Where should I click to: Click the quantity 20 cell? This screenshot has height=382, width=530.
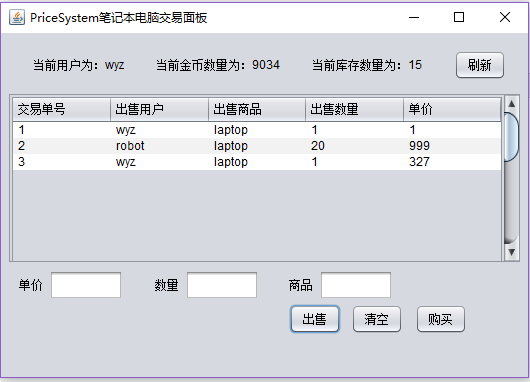tap(355, 146)
